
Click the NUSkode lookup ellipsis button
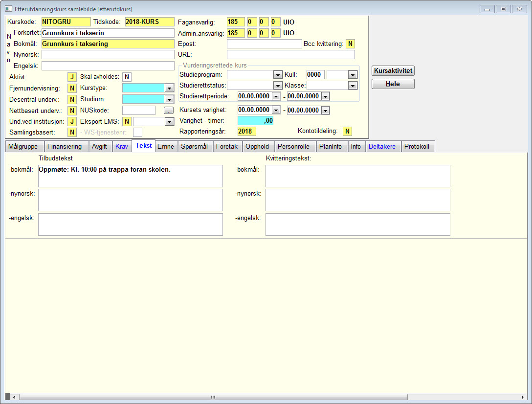(x=169, y=111)
